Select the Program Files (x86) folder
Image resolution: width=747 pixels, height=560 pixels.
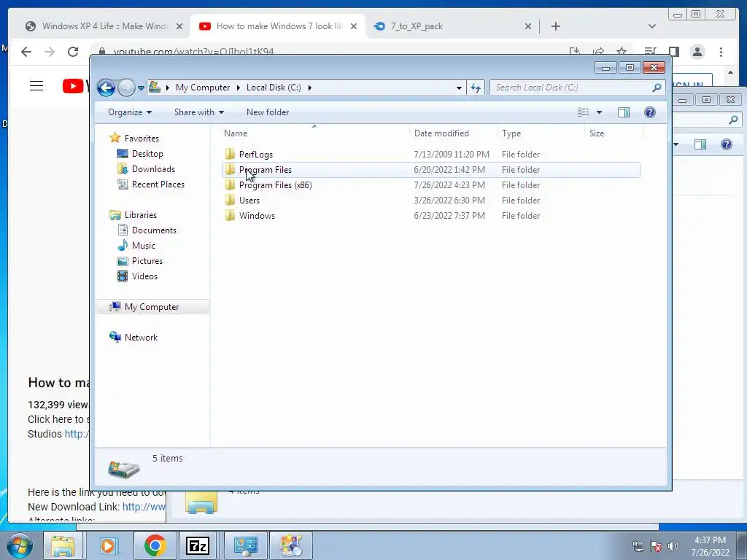click(x=430, y=184)
